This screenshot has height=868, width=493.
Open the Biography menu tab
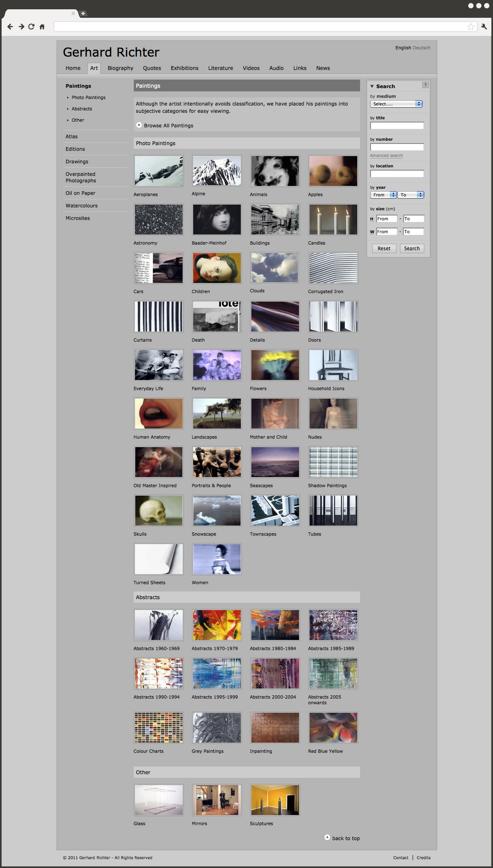tap(120, 68)
